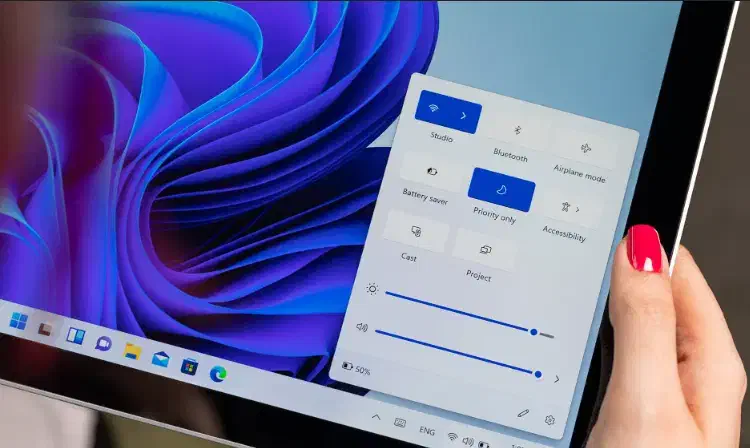This screenshot has width=750, height=448.
Task: Open the touch keyboard tray icon
Action: click(400, 423)
